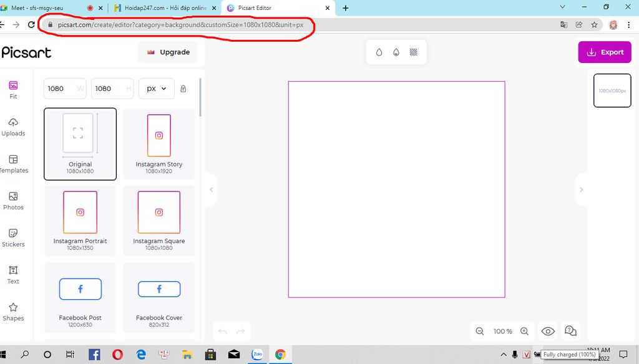Open the tab search dropdown arrow
This screenshot has width=639, height=364.
562,7
